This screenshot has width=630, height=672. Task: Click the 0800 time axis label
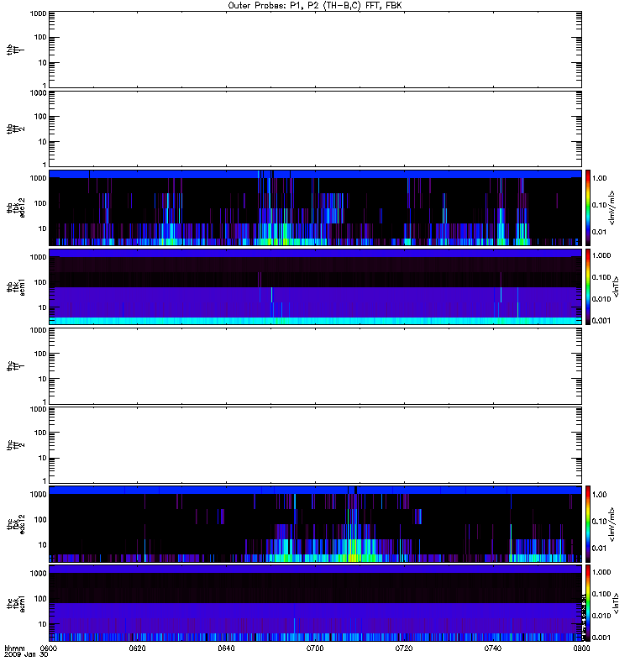[x=581, y=648]
